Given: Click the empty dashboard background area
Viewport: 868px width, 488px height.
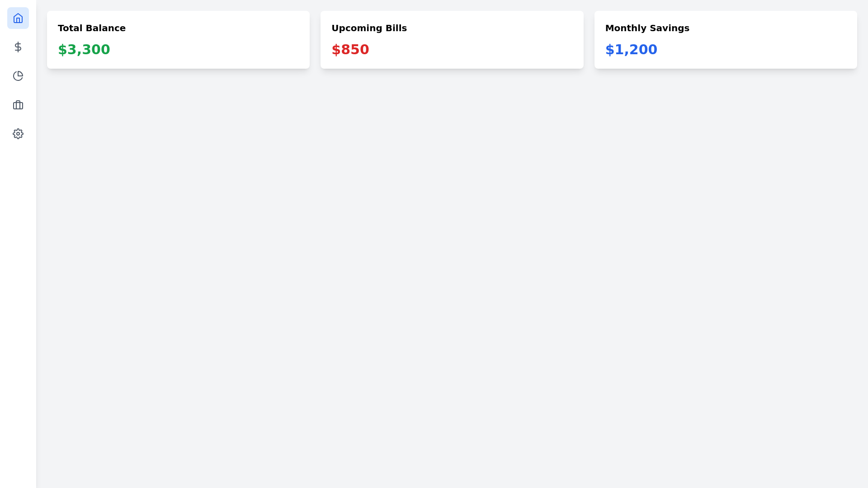Looking at the screenshot, I should [x=434, y=271].
